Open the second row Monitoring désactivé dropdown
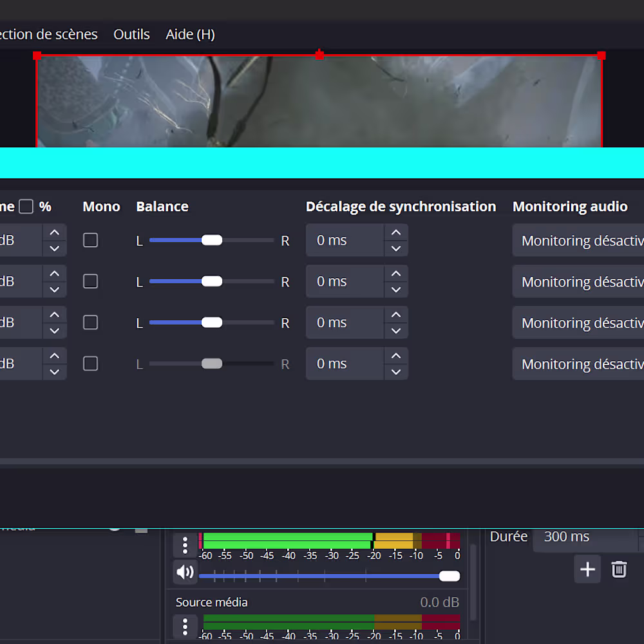Image resolution: width=644 pixels, height=644 pixels. [x=578, y=281]
